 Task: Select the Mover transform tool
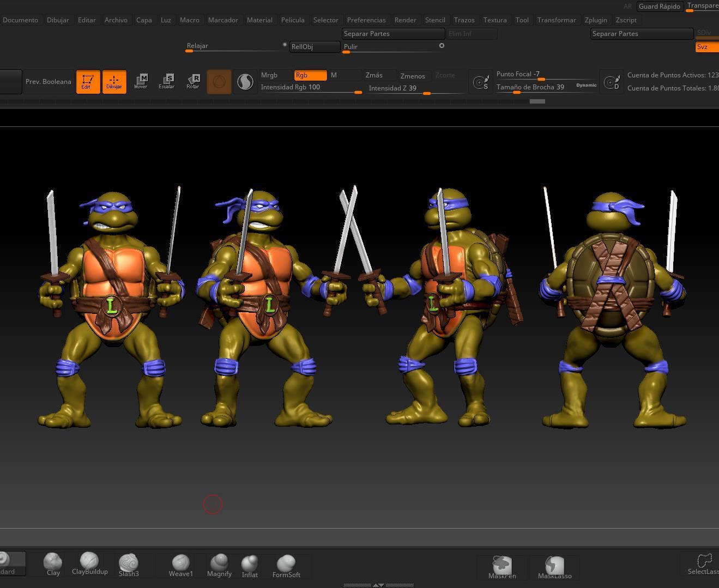tap(141, 82)
